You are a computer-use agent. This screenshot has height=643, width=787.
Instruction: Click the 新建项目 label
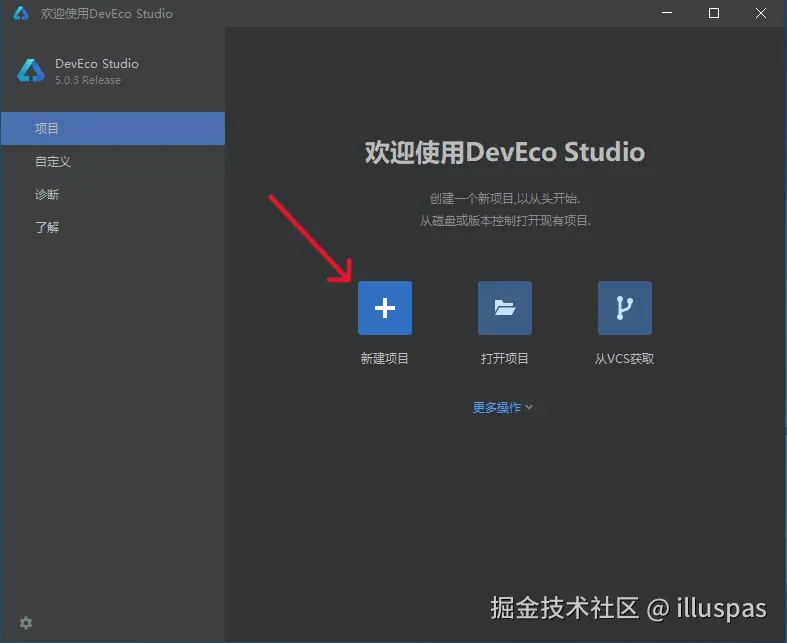pyautogui.click(x=384, y=358)
